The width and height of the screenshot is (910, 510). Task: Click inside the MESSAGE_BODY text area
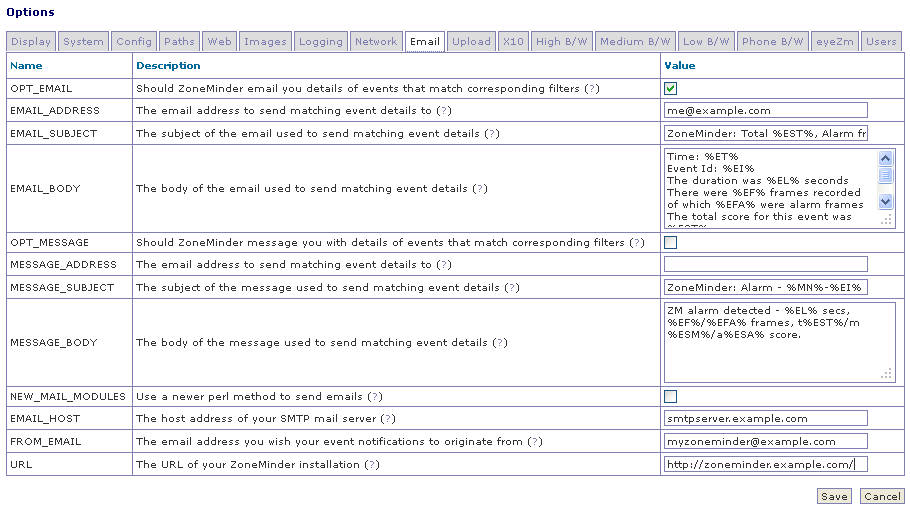[x=779, y=342]
